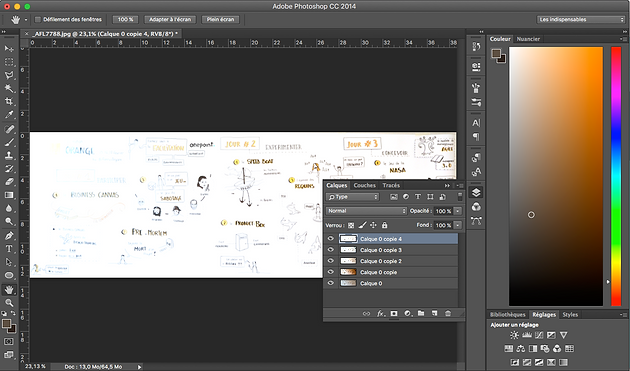Open the status bar info arrow menu

139,367
